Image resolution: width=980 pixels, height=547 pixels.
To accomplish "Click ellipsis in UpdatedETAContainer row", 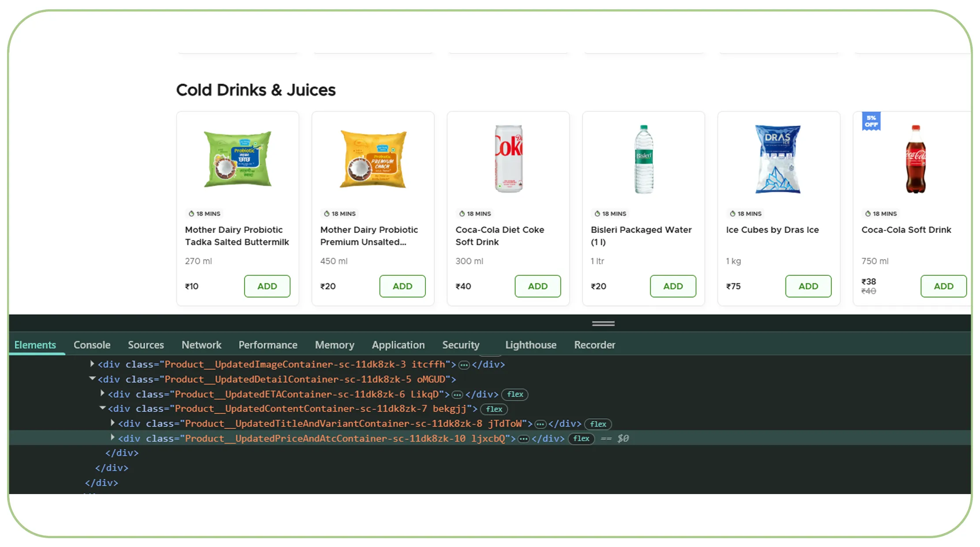I will click(x=457, y=394).
